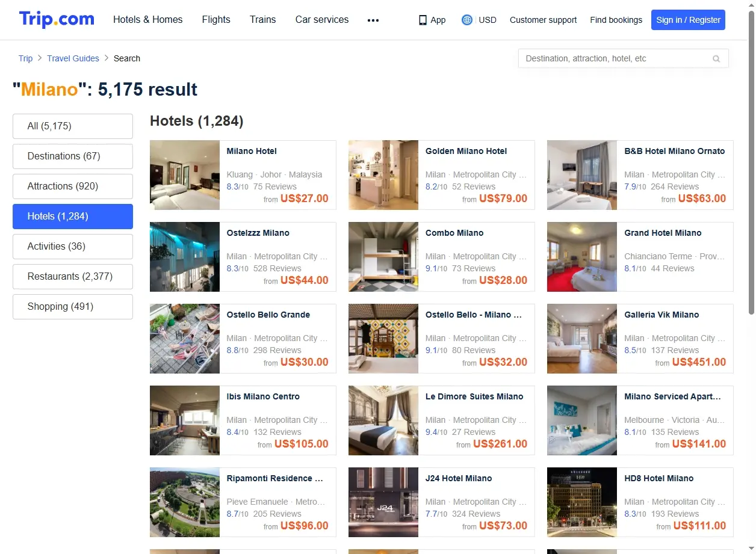Click US$261.00 price of Le Dimore

click(x=500, y=444)
